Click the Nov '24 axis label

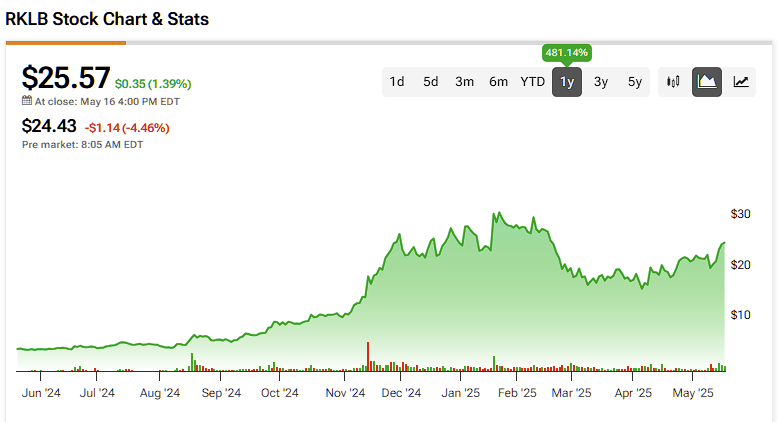point(345,393)
